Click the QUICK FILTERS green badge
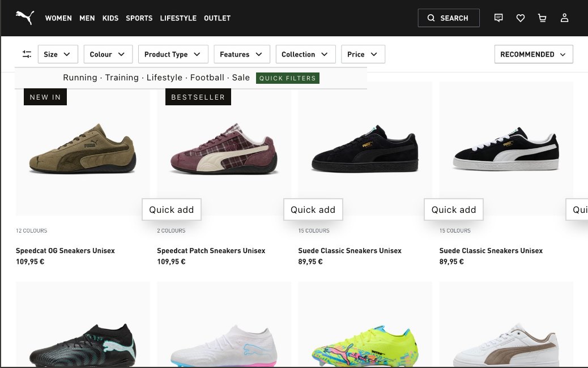 point(288,78)
